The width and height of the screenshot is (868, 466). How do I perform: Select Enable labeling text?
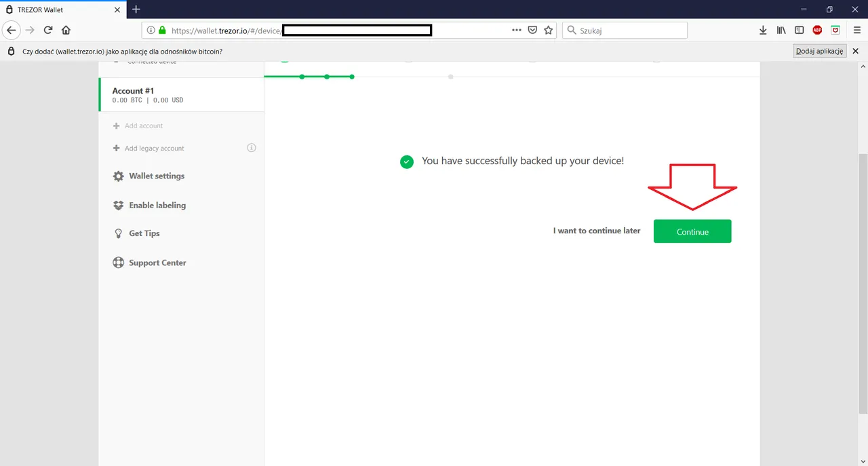[157, 205]
